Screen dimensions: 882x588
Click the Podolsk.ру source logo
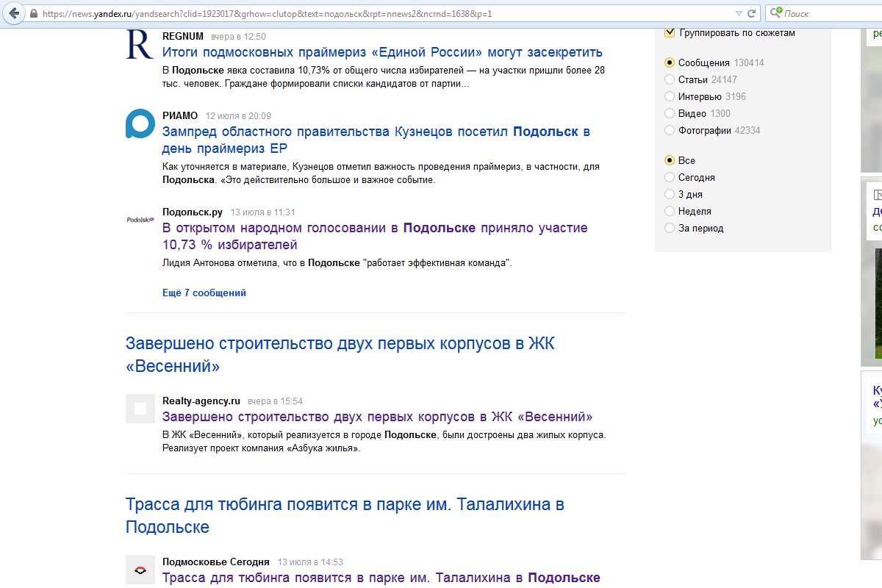pos(140,219)
